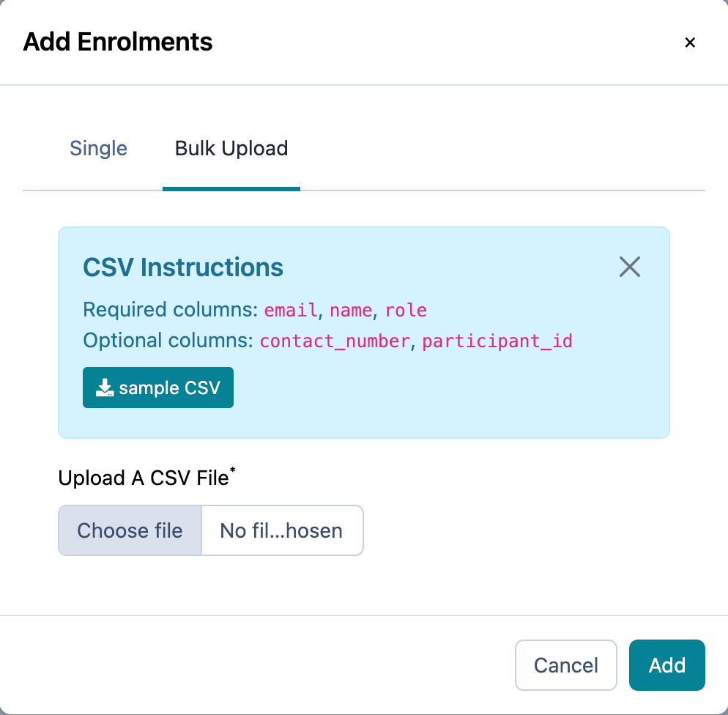Screen dimensions: 728x715
Task: Click the 'Required columns' label text
Action: coord(171,310)
